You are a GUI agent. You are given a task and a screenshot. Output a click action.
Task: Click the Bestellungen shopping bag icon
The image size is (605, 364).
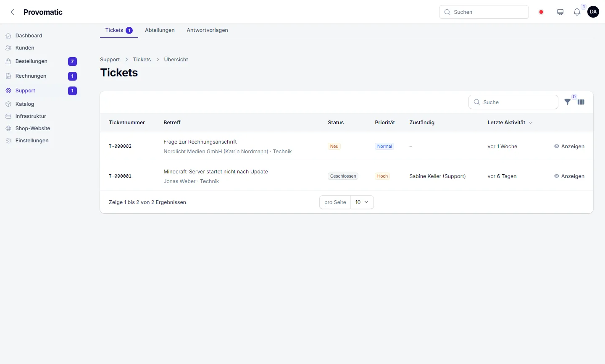pos(8,61)
